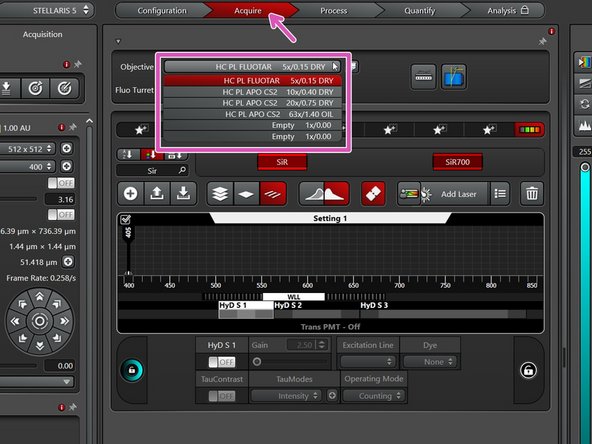The height and width of the screenshot is (444, 592).
Task: Toggle the OFF switch above 3.16 value
Action: pos(61,183)
